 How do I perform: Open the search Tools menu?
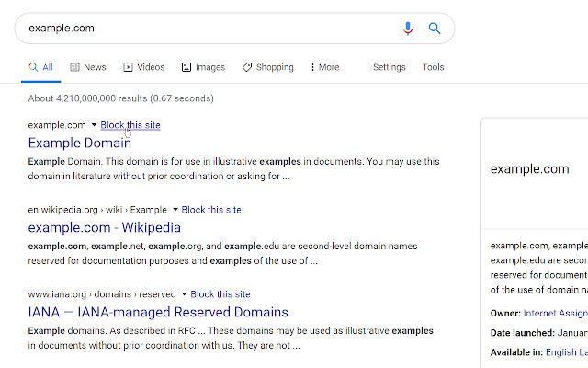click(x=433, y=67)
